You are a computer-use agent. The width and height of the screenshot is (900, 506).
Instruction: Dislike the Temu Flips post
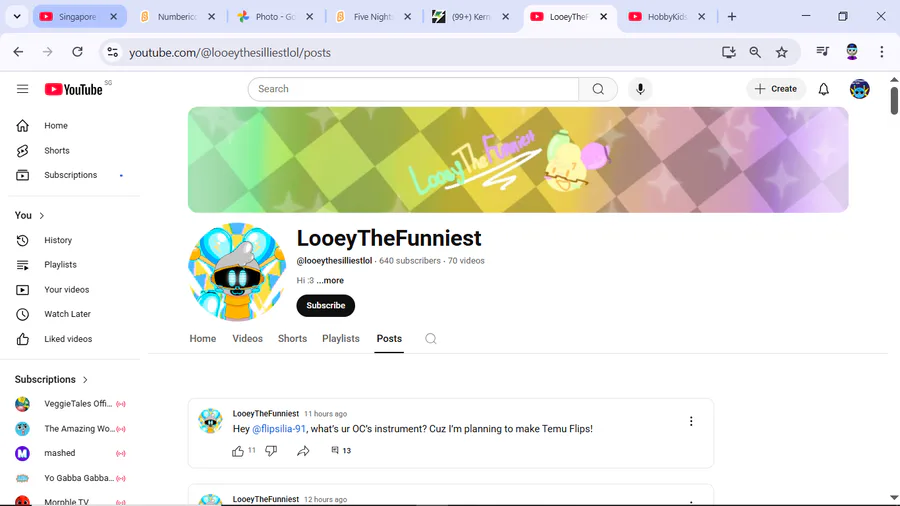[271, 451]
